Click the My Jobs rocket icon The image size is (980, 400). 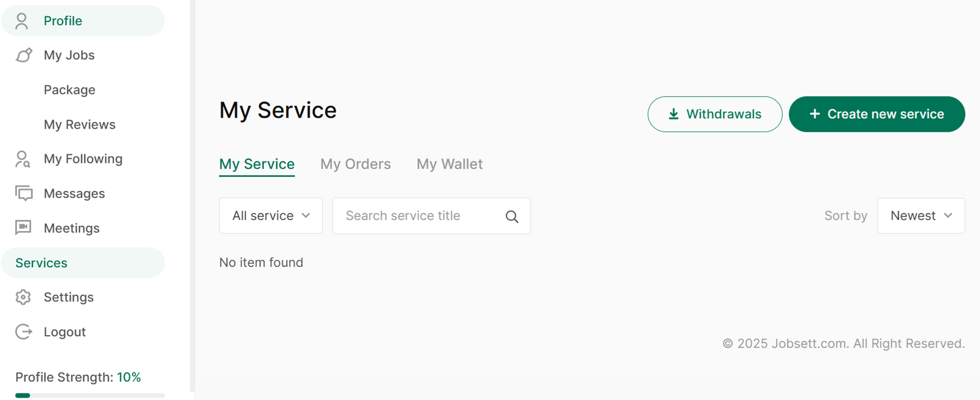(x=23, y=55)
